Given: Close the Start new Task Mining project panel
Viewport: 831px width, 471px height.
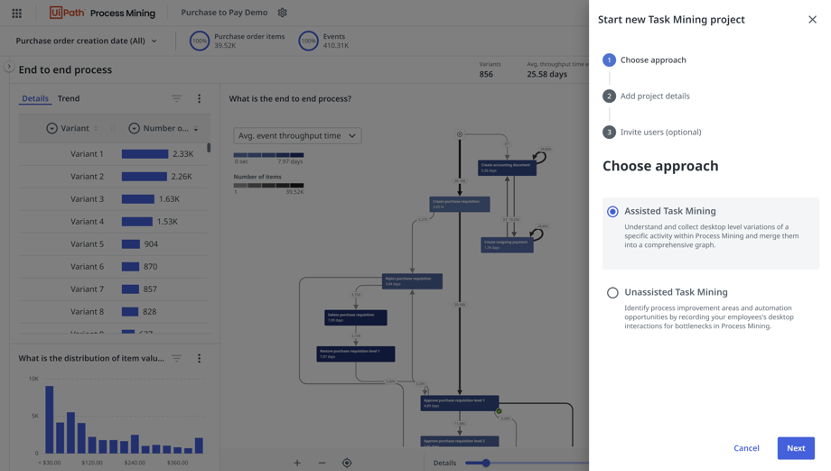Looking at the screenshot, I should pos(812,20).
